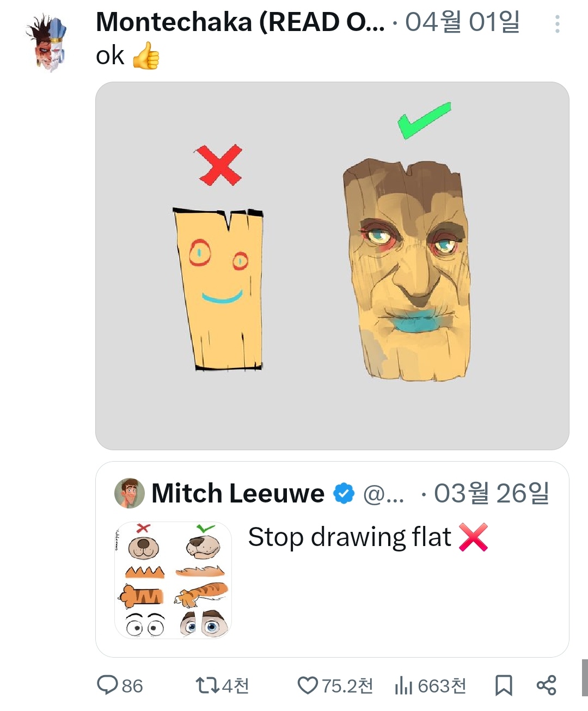This screenshot has width=588, height=711.
Task: Like the tweet with heart icon
Action: click(308, 685)
